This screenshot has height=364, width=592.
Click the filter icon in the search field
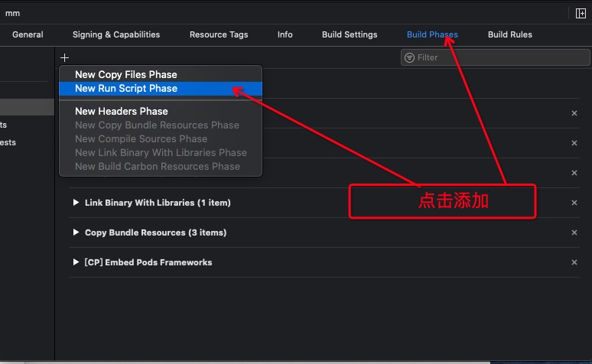coord(410,57)
